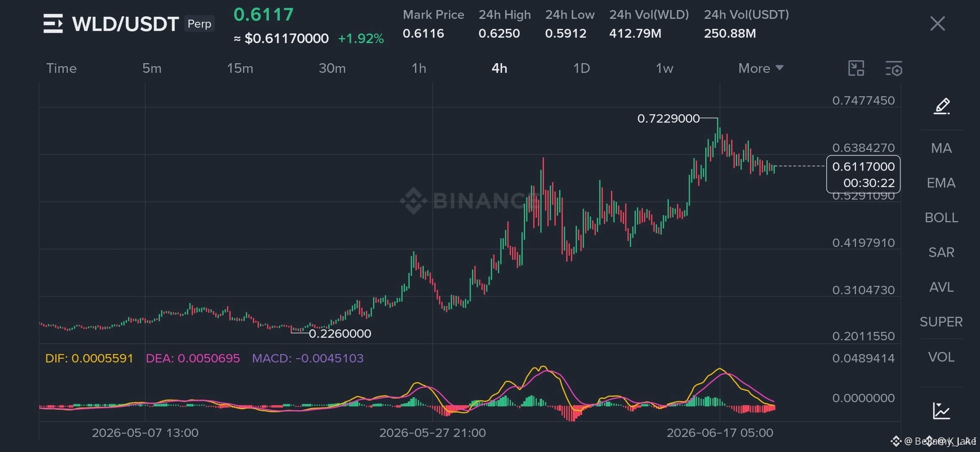Toggle the MA indicator
980x452 pixels.
[x=941, y=148]
